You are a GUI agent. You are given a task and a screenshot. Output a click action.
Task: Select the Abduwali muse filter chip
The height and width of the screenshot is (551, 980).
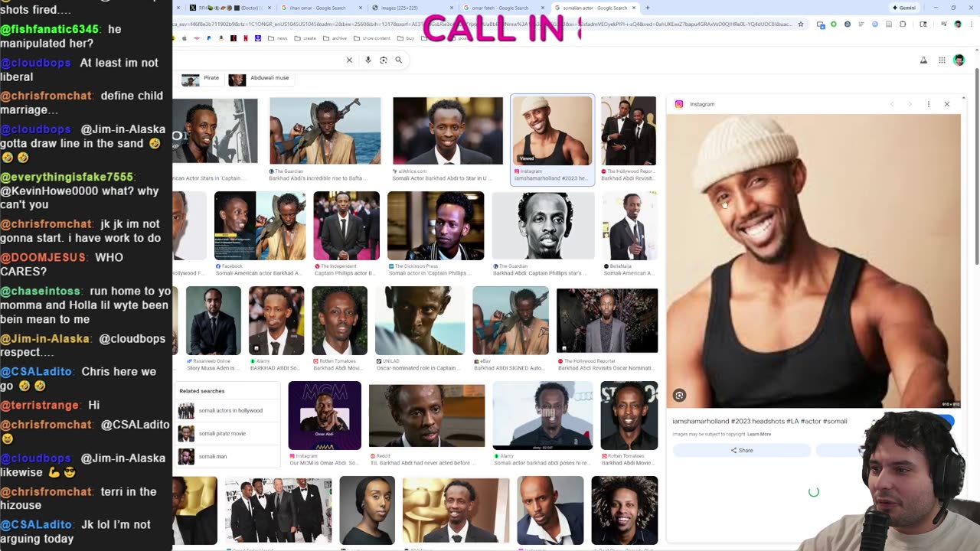tap(260, 78)
